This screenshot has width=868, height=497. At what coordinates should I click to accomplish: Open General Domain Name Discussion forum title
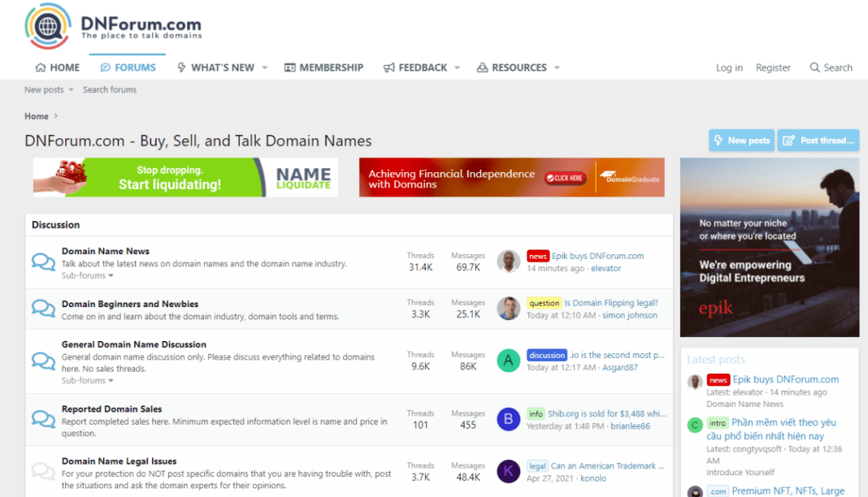[x=133, y=344]
